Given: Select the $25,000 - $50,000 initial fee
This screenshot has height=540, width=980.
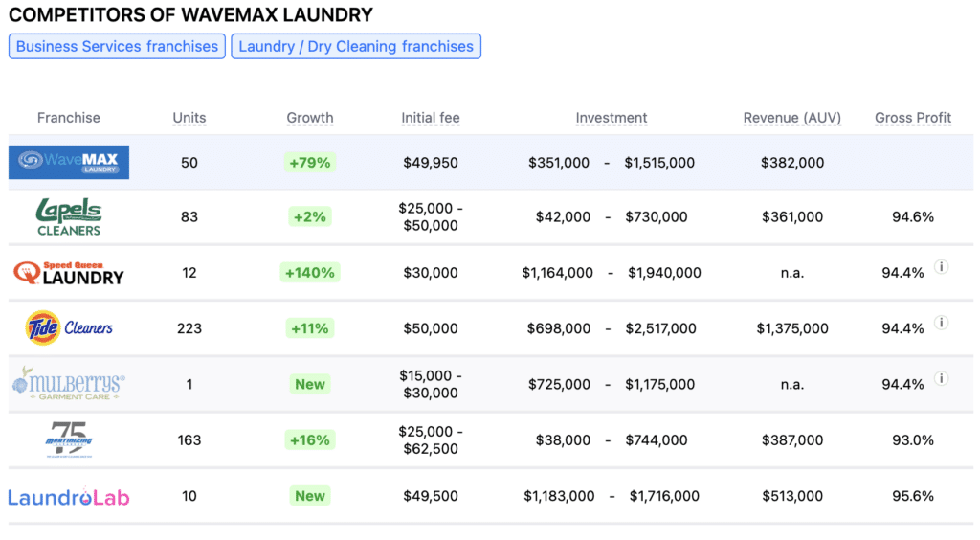Looking at the screenshot, I should coord(431,217).
